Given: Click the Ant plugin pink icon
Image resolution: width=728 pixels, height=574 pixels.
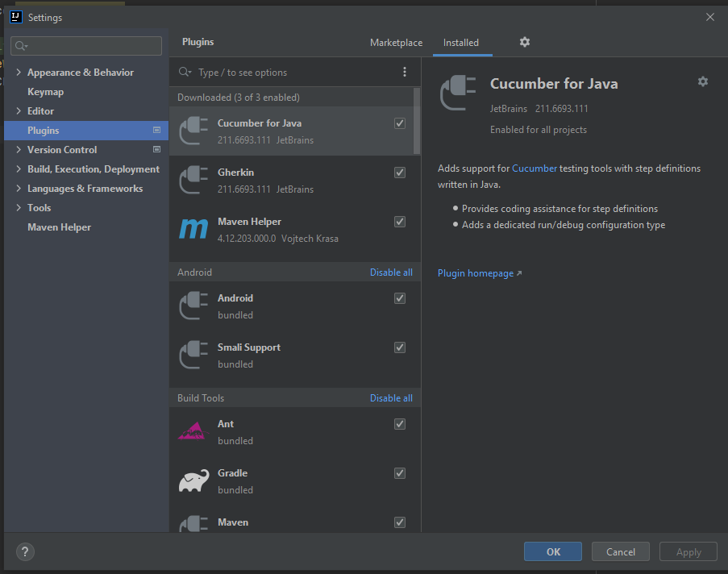Looking at the screenshot, I should tap(193, 430).
